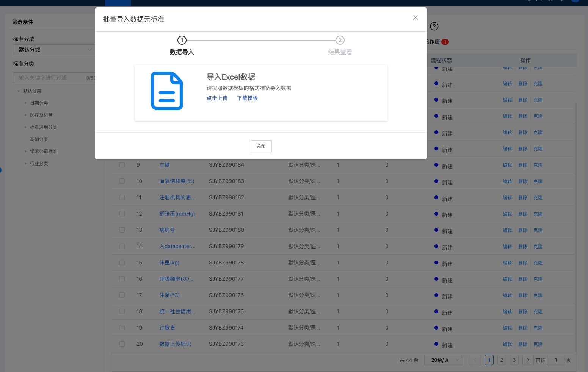Click the Excel document icon
Image resolution: width=588 pixels, height=372 pixels.
tap(167, 91)
